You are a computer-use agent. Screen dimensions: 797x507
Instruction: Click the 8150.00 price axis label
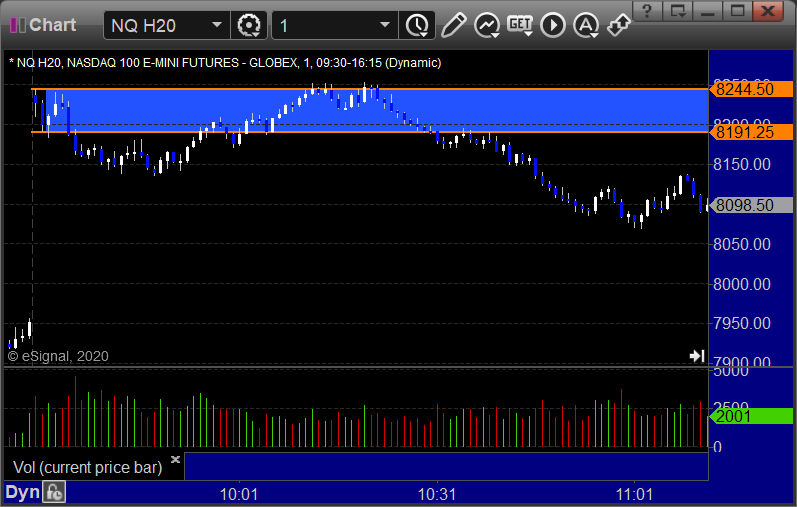point(742,164)
